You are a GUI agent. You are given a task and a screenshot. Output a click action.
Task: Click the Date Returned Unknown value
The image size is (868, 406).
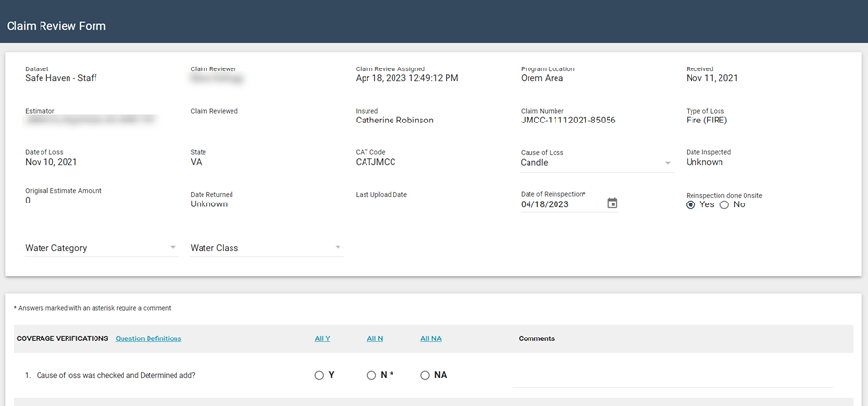pos(208,203)
